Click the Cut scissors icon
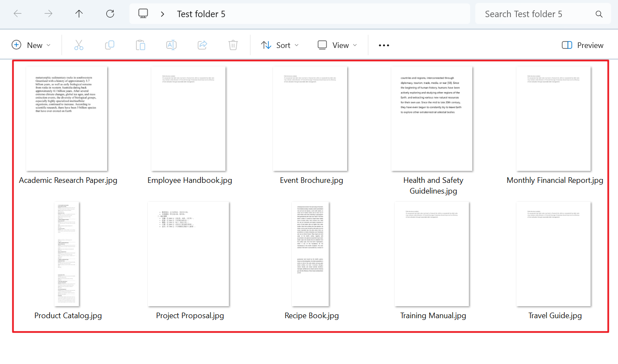 (x=79, y=45)
